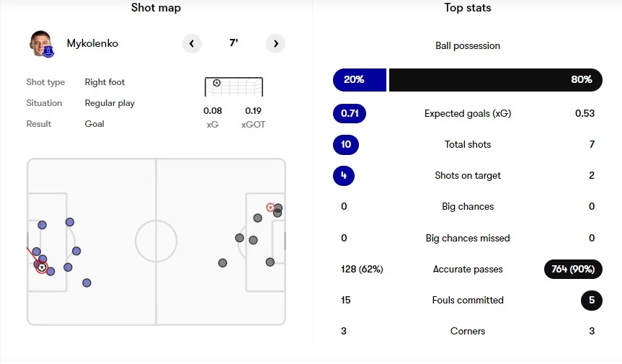The width and height of the screenshot is (622, 364).
Task: Click the 0.19 xGOT value
Action: [254, 111]
